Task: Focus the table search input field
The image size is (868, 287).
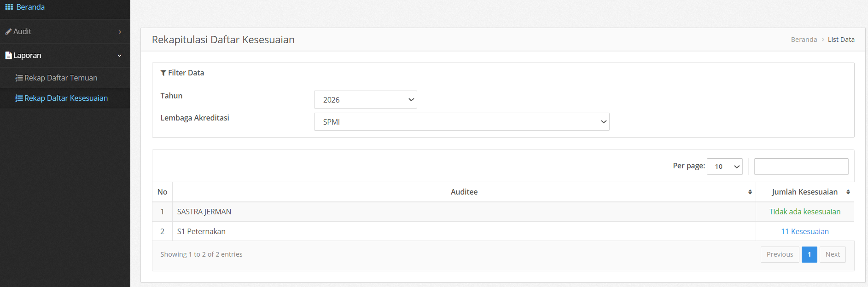Action: tap(801, 166)
